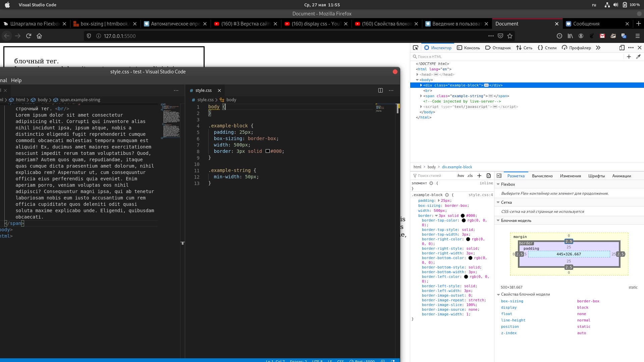Open the Изменения changes tab
Screen dimensions: 644x362
pos(570,176)
